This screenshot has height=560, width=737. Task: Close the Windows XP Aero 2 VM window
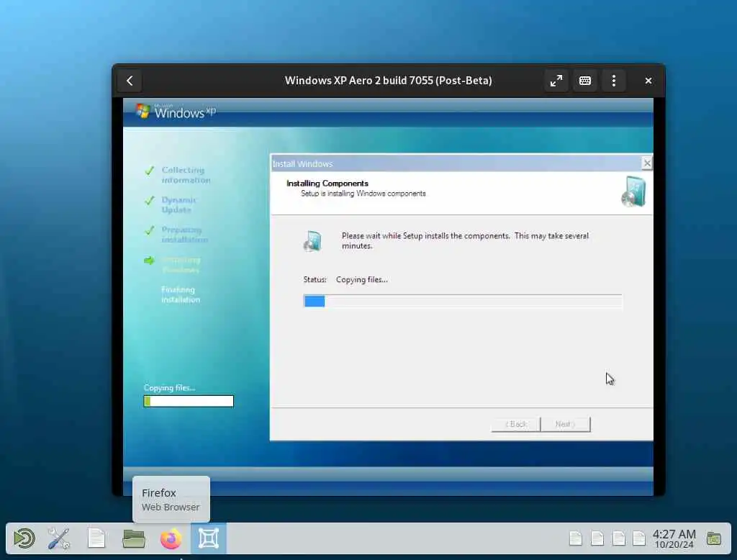648,81
